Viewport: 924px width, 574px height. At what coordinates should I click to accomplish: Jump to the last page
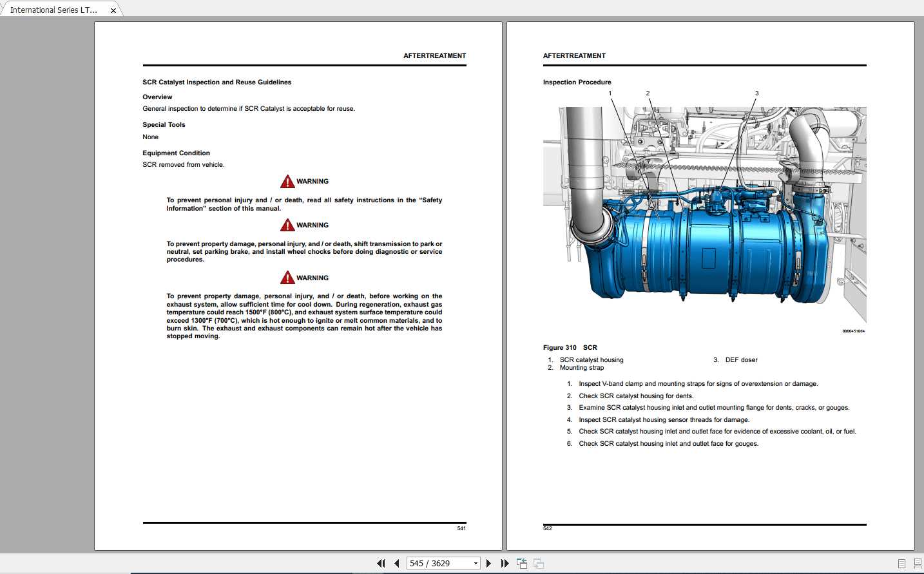click(505, 563)
